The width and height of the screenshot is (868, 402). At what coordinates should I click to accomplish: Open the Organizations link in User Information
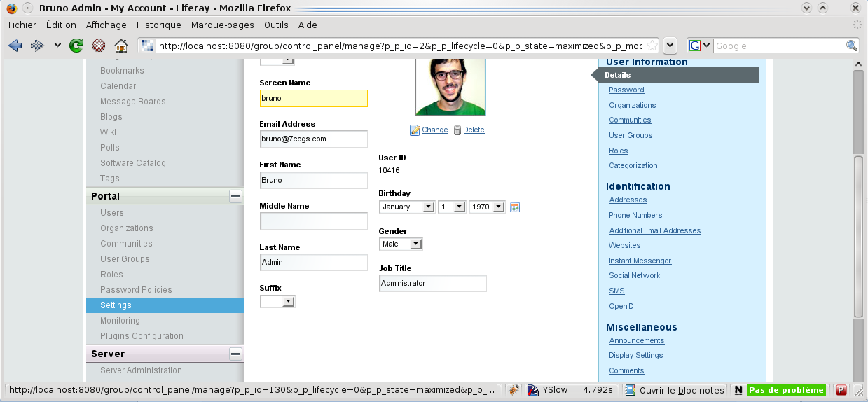click(x=633, y=105)
